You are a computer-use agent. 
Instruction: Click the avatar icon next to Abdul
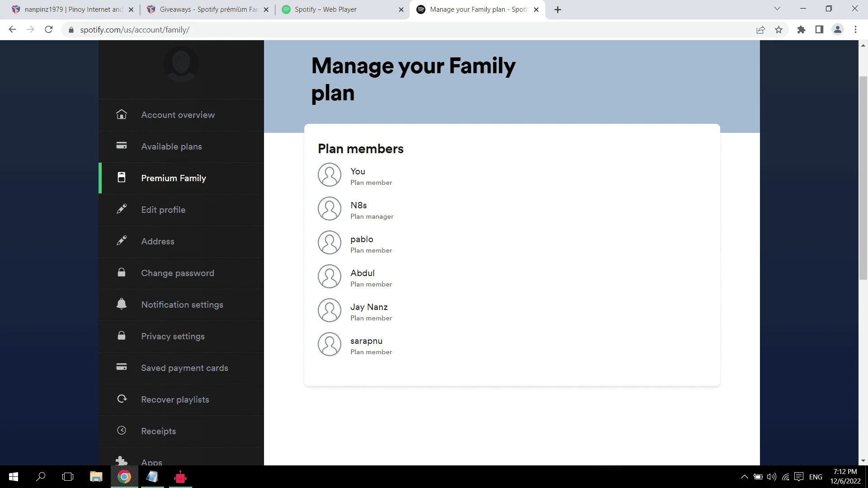[330, 277]
